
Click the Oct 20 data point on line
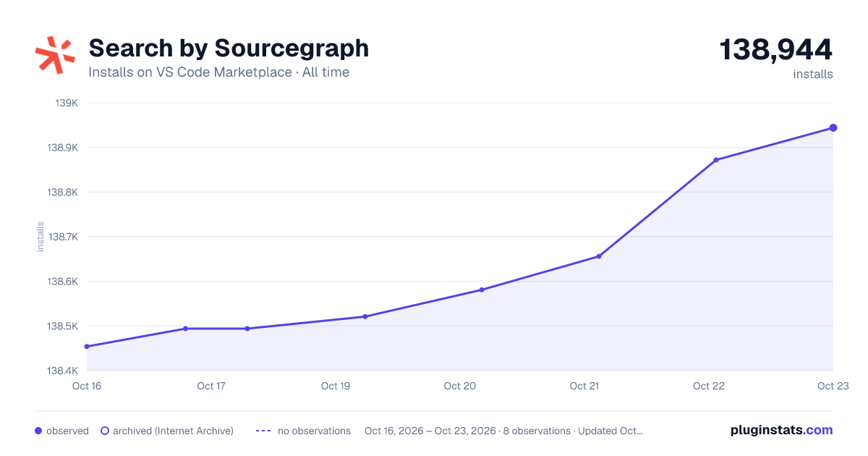point(482,290)
